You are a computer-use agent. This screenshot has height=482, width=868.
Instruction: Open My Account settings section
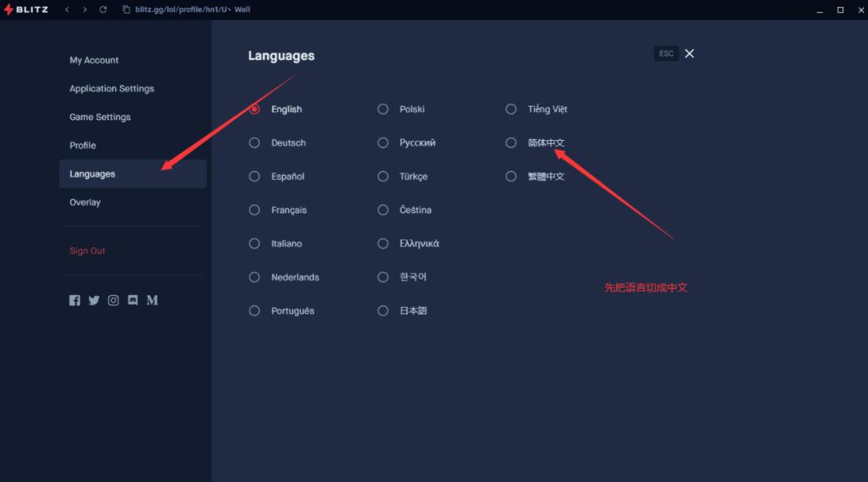coord(94,60)
